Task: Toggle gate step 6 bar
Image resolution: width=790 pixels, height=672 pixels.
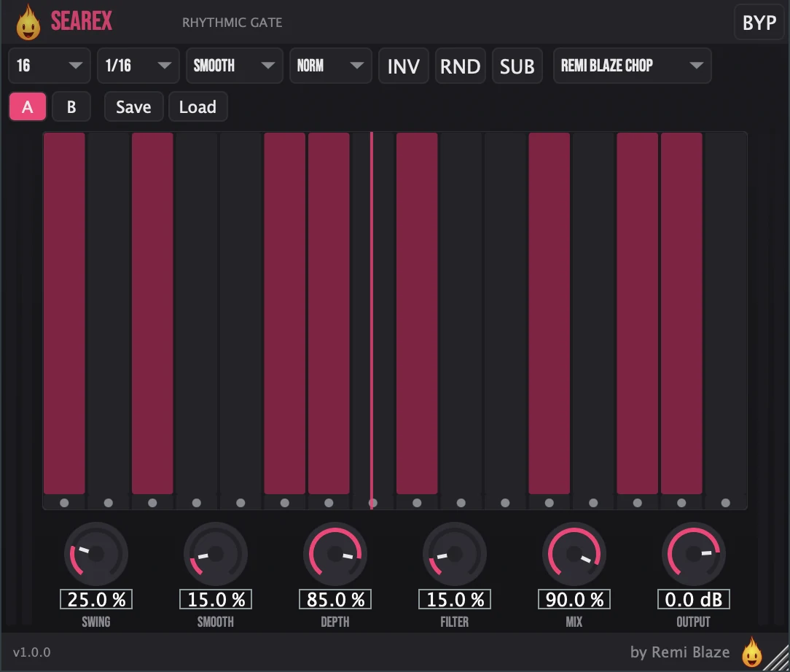Action: pos(285,313)
